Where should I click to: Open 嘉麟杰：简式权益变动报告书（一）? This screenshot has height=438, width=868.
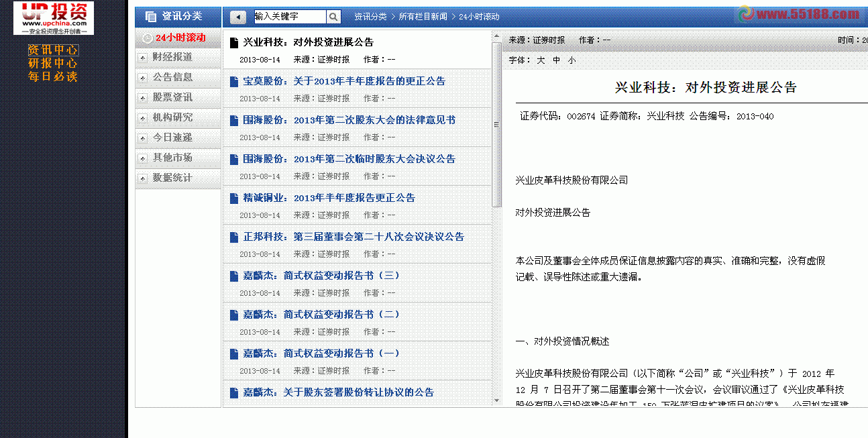(x=321, y=353)
